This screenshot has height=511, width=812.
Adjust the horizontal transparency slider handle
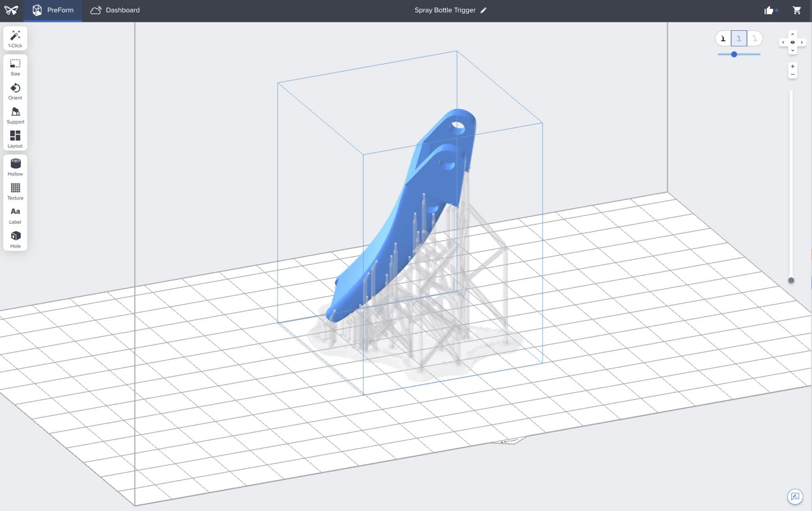(x=734, y=54)
